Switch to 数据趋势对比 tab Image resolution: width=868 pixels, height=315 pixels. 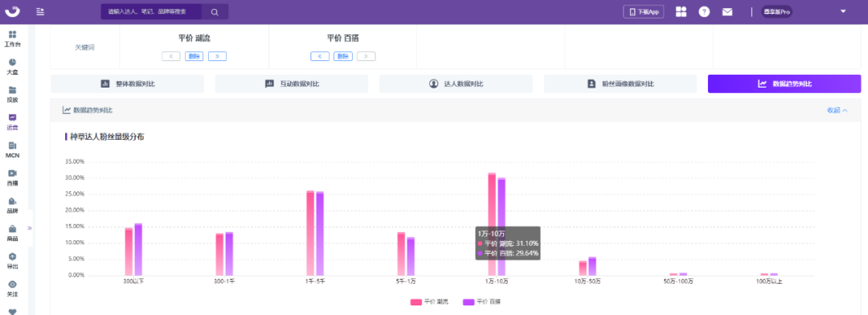pos(784,84)
